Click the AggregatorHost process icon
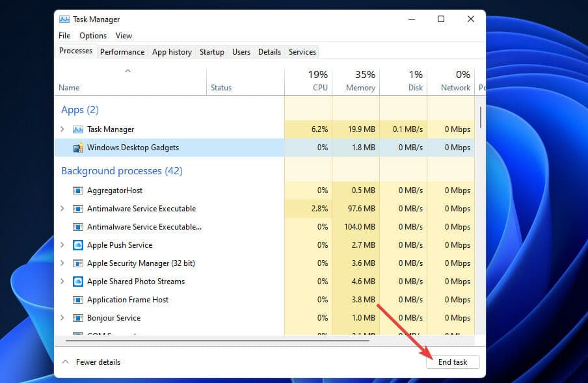588x383 pixels. (x=77, y=191)
